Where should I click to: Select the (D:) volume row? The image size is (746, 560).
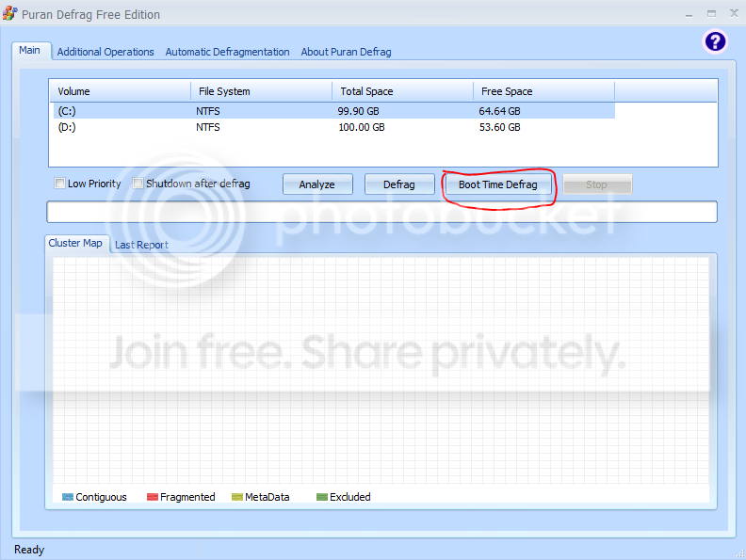point(332,127)
